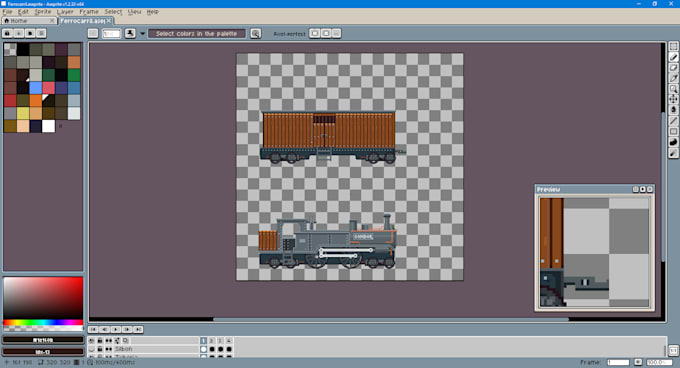Open the zoom percentage dropdown in status bar
The width and height of the screenshot is (680, 368).
(x=659, y=362)
